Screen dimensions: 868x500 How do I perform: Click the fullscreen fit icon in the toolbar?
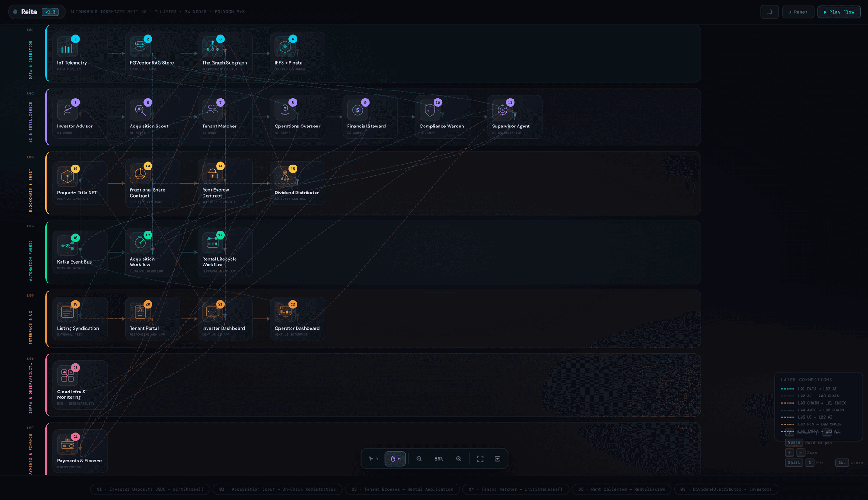pyautogui.click(x=480, y=458)
